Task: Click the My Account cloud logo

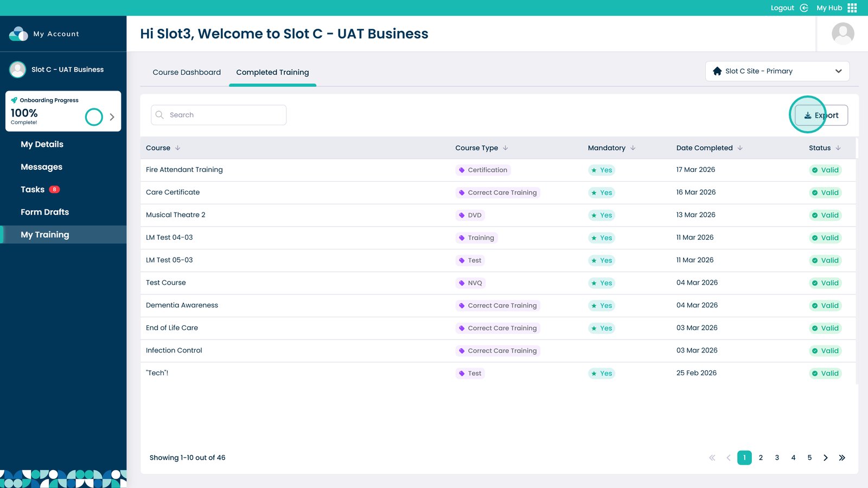Action: (18, 34)
